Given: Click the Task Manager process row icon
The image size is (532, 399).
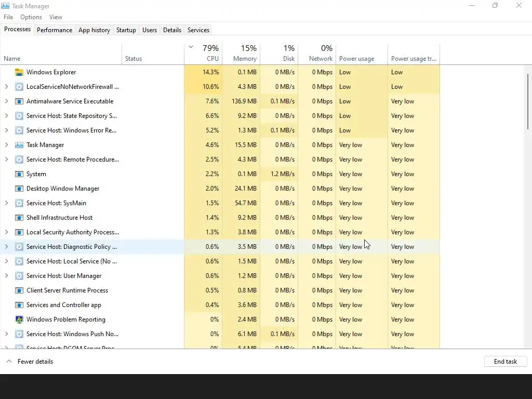Looking at the screenshot, I should click(x=19, y=145).
